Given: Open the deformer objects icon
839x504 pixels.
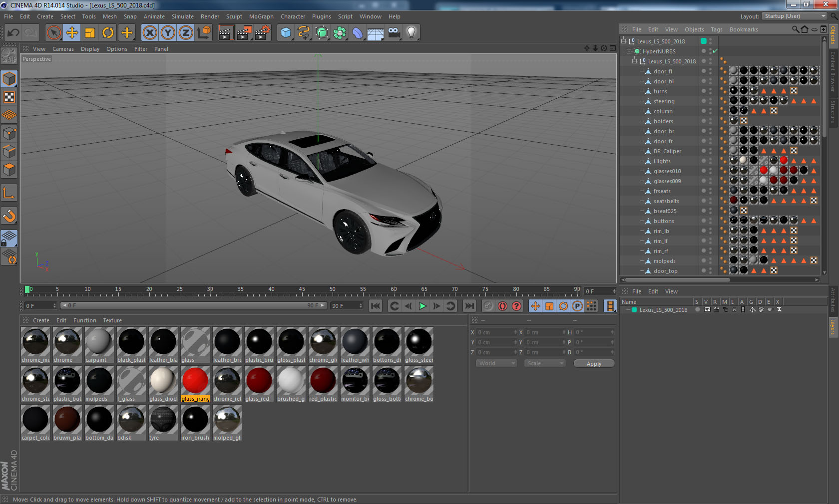Looking at the screenshot, I should [358, 33].
